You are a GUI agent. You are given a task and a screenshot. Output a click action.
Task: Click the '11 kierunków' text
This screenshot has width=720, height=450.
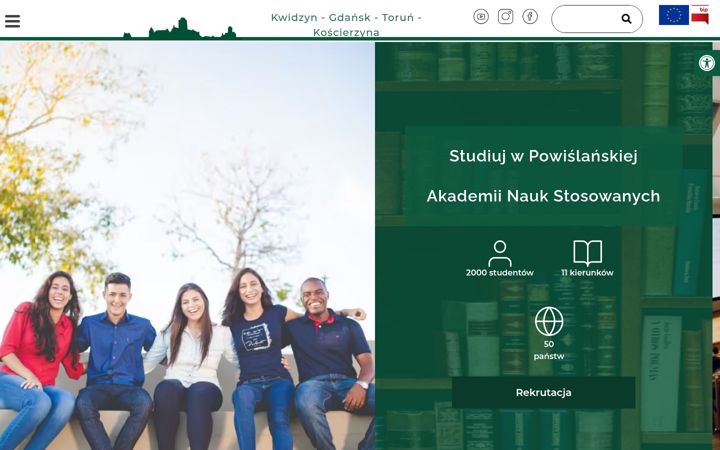587,273
